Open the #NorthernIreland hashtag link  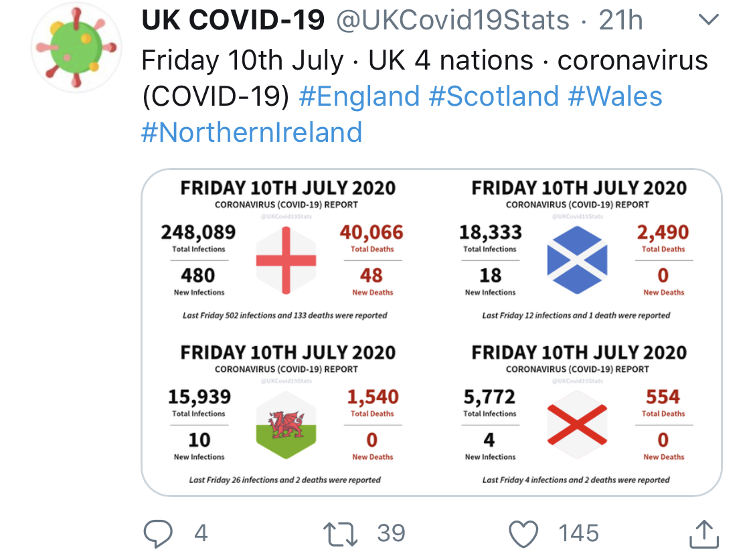[252, 132]
